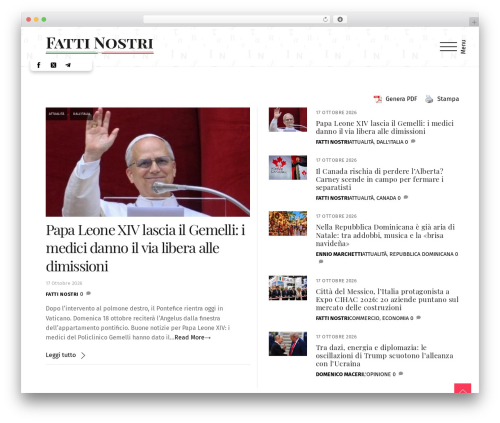
Task: Click comment bubble on Canada Alberta article
Action: click(x=406, y=197)
